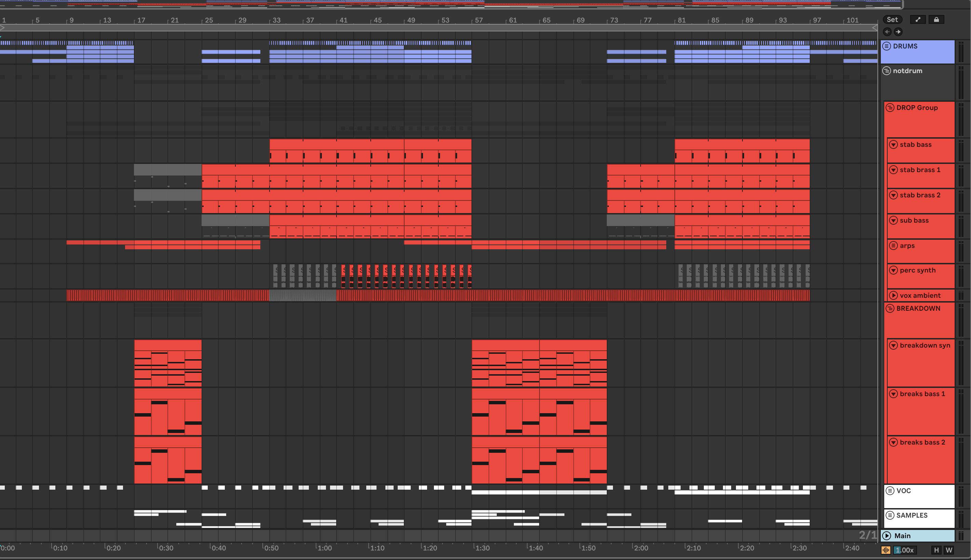This screenshot has width=971, height=560.
Task: Unfold the notdrum group track
Action: (x=886, y=71)
